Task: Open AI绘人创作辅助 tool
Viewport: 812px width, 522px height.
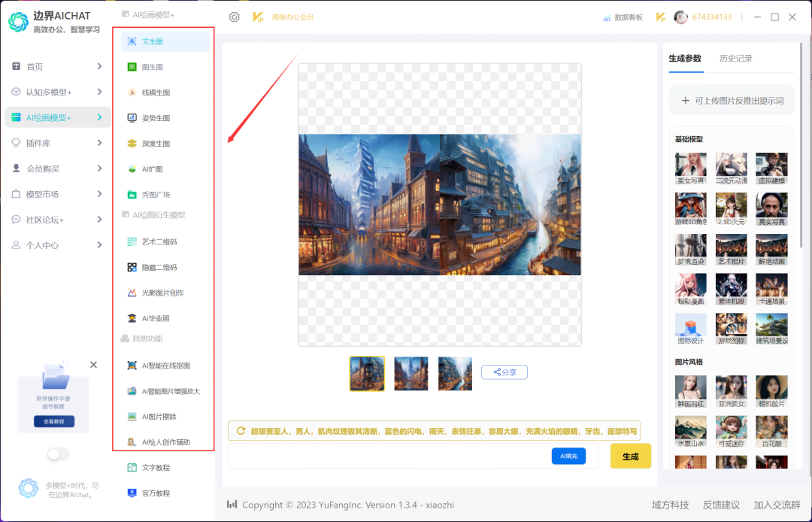Action: pos(165,442)
